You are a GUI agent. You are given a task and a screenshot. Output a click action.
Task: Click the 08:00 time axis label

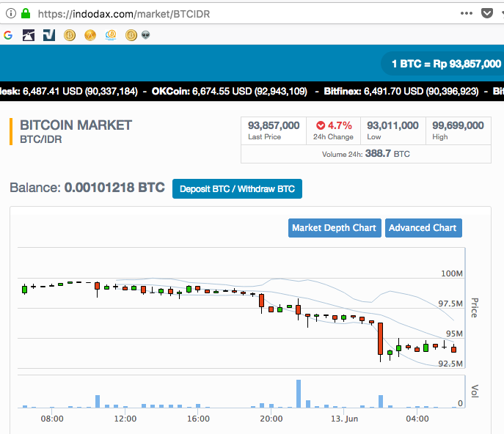(x=52, y=419)
